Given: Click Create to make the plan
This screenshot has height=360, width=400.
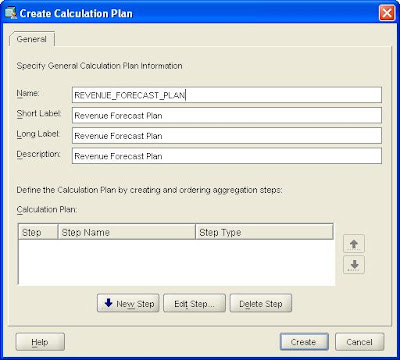Looking at the screenshot, I should point(304,342).
